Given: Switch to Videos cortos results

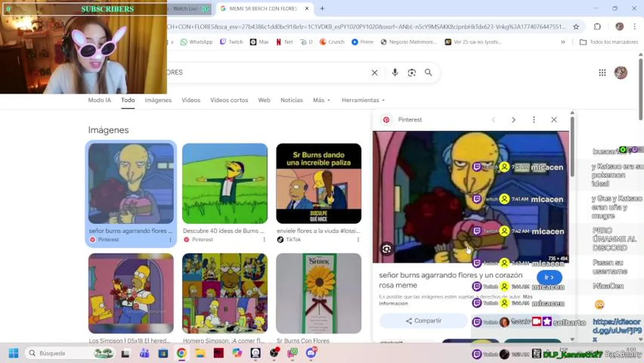Looking at the screenshot, I should 229,100.
